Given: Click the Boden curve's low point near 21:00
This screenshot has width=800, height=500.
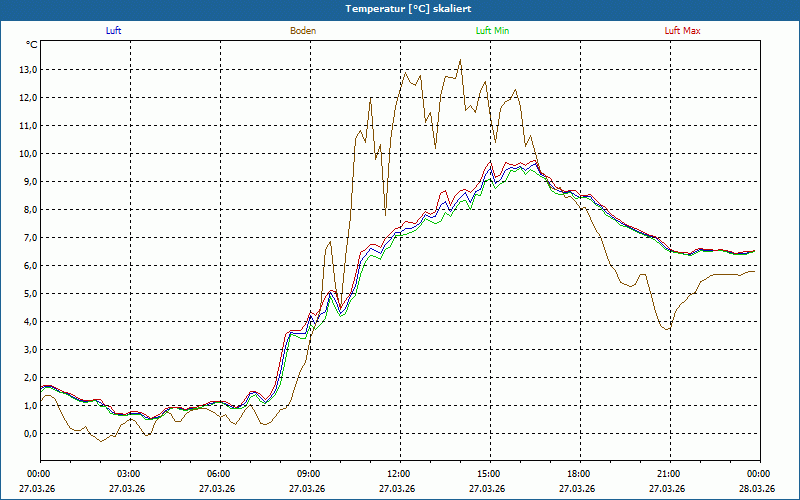Looking at the screenshot, I should point(667,329).
